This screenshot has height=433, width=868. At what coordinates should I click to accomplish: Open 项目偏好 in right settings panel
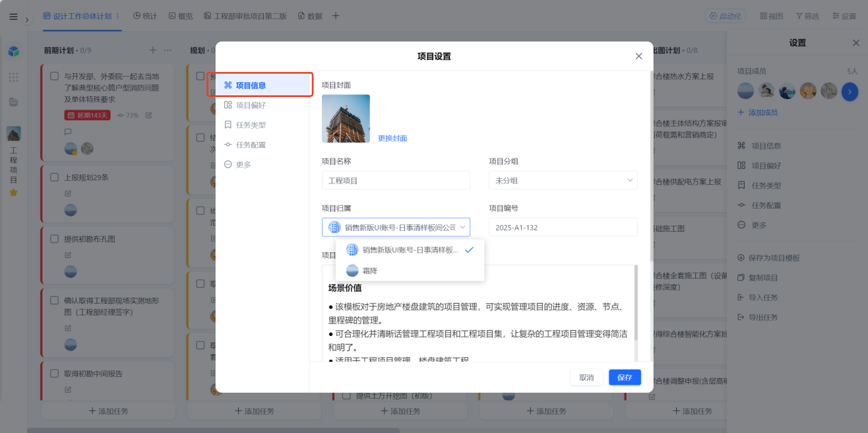[x=759, y=166]
